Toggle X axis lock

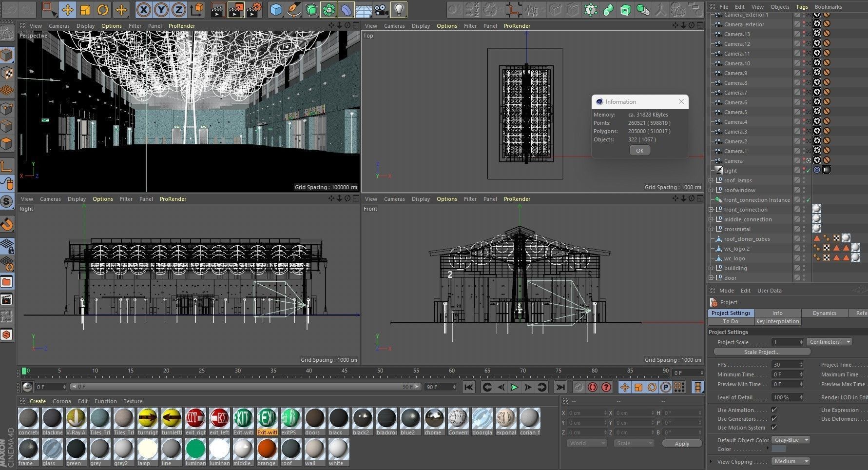click(143, 9)
